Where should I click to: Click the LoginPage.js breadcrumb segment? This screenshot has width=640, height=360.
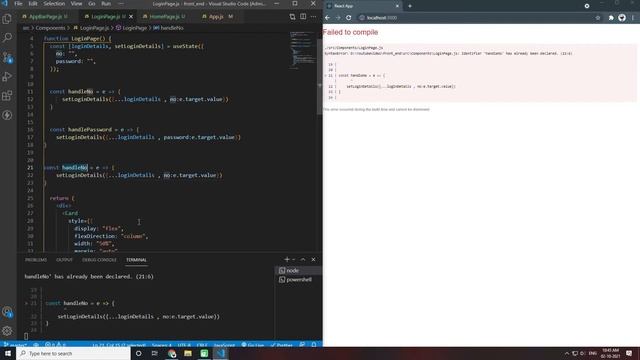tap(92, 28)
